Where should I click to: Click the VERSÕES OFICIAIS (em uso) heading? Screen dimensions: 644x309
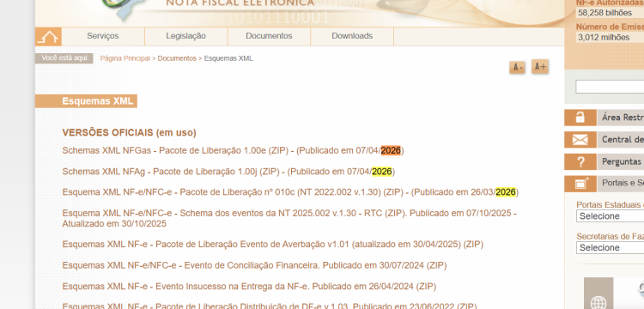click(x=130, y=133)
